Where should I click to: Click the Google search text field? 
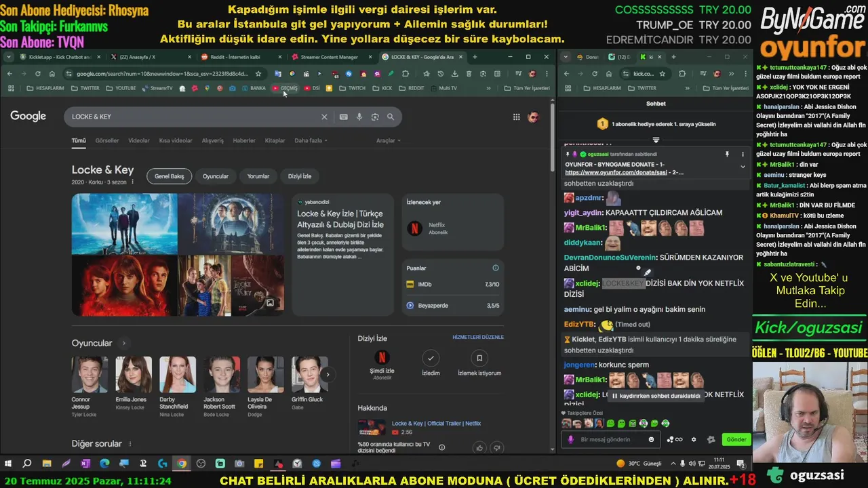click(193, 117)
